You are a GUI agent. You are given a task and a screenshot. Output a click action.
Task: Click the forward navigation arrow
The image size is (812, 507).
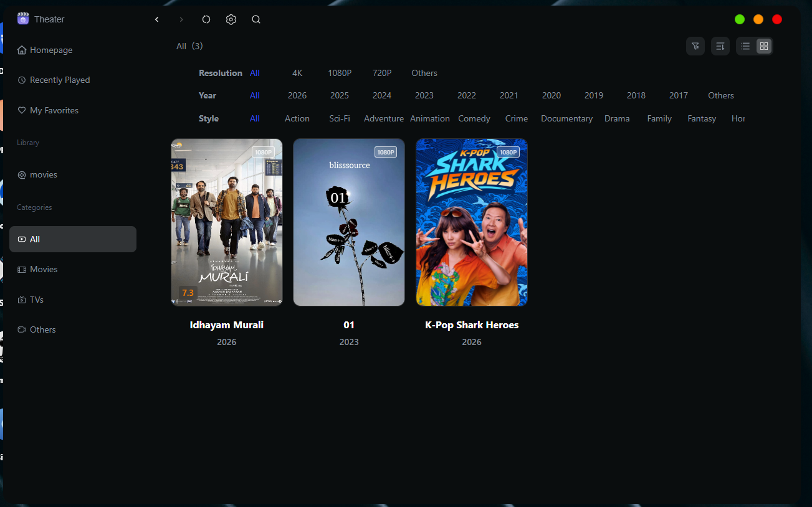[181, 19]
